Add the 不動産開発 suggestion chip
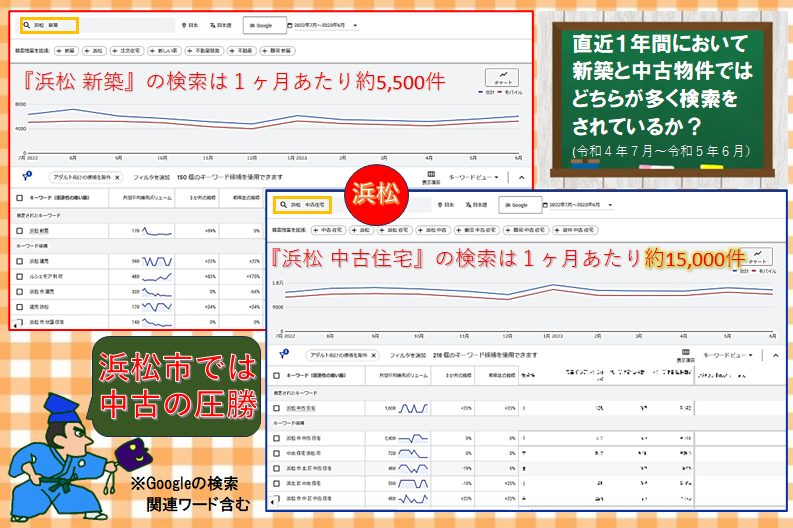This screenshot has height=528, width=793. 204,51
